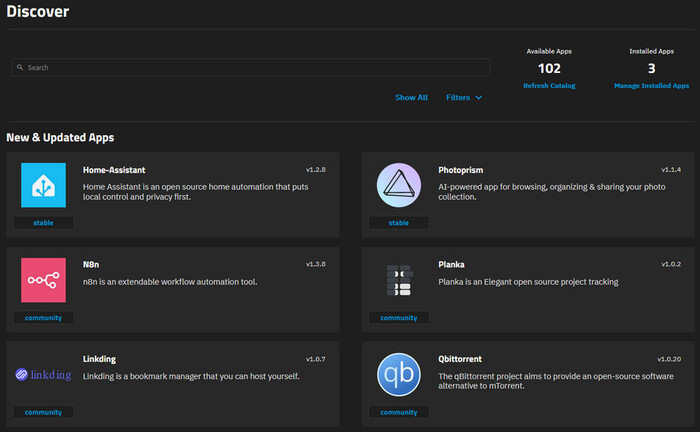The height and width of the screenshot is (432, 700).
Task: Expand the Filters dropdown
Action: coord(458,98)
